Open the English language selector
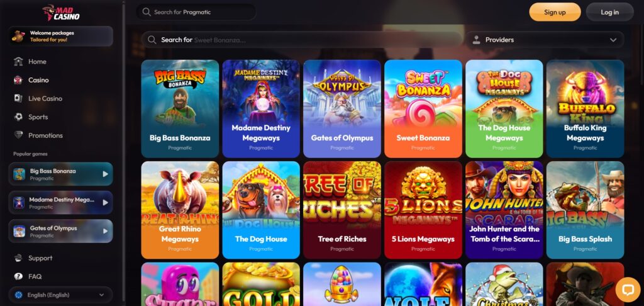 [61, 295]
